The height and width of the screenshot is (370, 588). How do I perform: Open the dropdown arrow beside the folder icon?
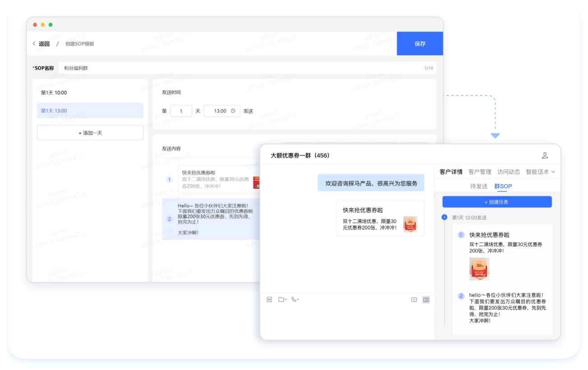[x=286, y=300]
